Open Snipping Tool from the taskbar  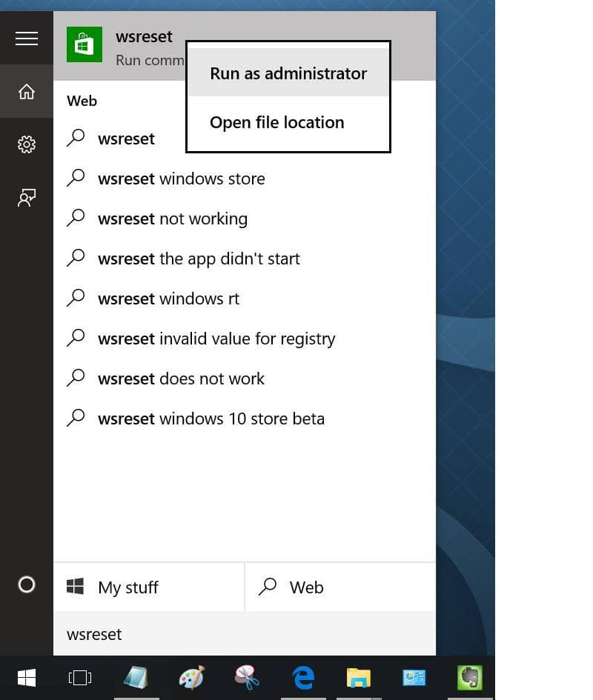[247, 677]
